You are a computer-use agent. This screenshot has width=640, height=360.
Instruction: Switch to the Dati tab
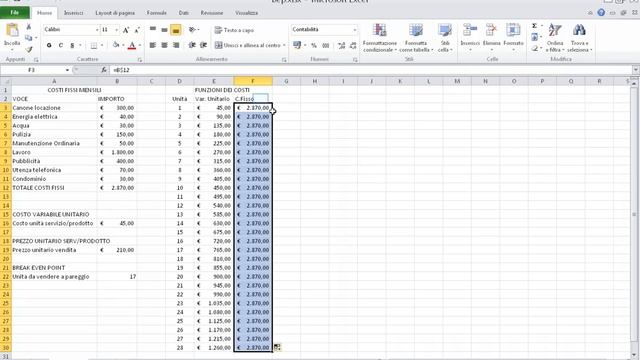click(x=184, y=13)
